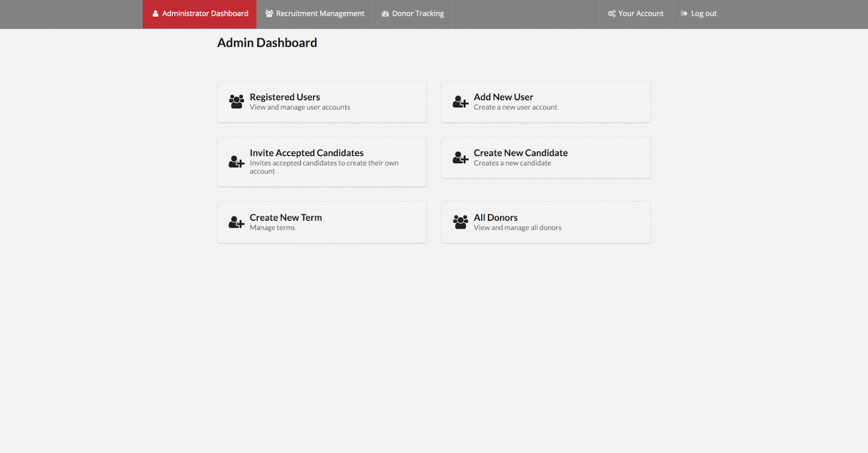Click the sign-out icon beside Log out
The height and width of the screenshot is (453, 868).
684,14
